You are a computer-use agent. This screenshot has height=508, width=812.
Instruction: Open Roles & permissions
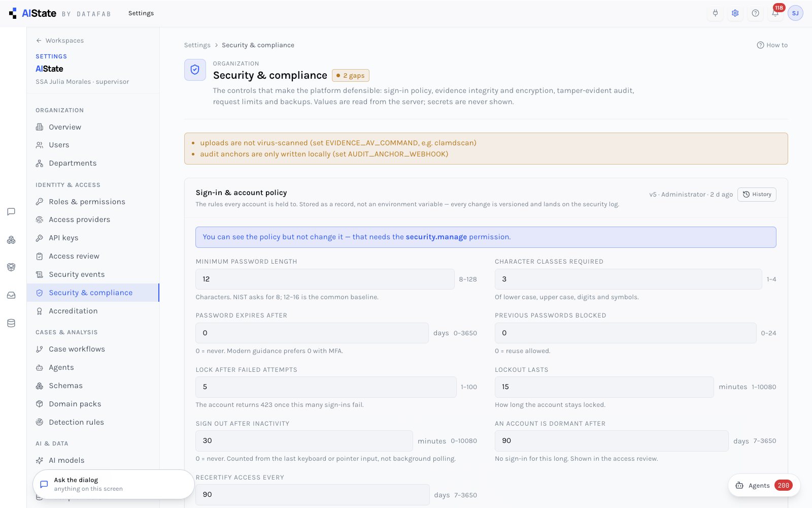click(93, 202)
